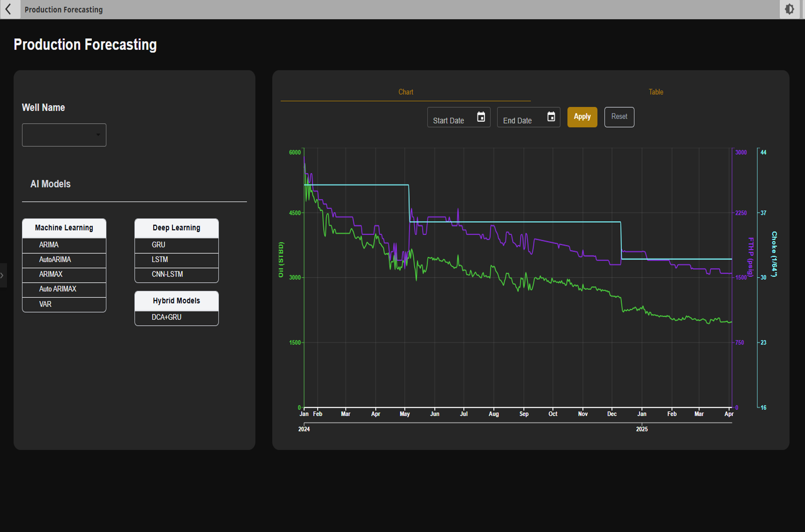Click the 2024 year label on axis
The height and width of the screenshot is (532, 805).
(x=304, y=429)
